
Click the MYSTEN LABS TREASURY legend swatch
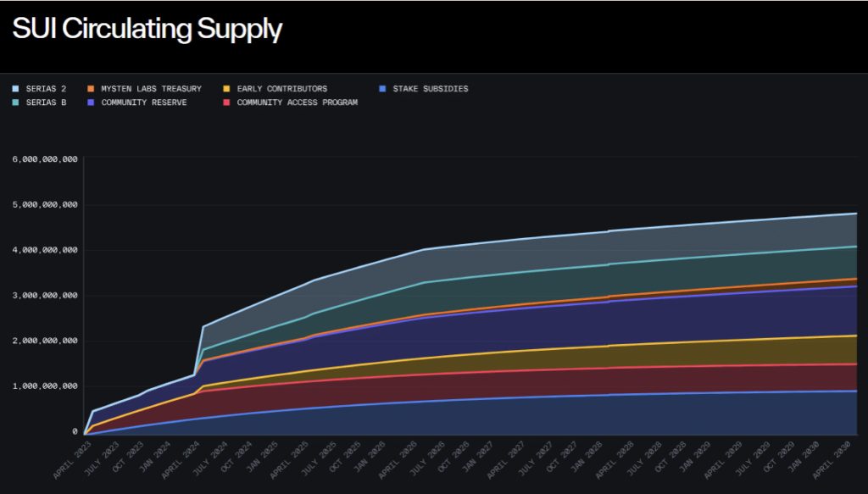pyautogui.click(x=91, y=88)
